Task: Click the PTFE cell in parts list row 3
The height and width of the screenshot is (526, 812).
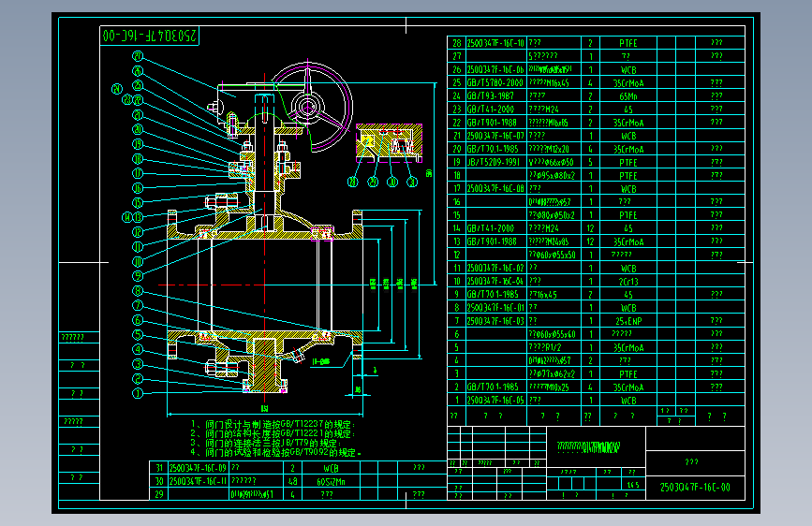Action: pos(628,374)
